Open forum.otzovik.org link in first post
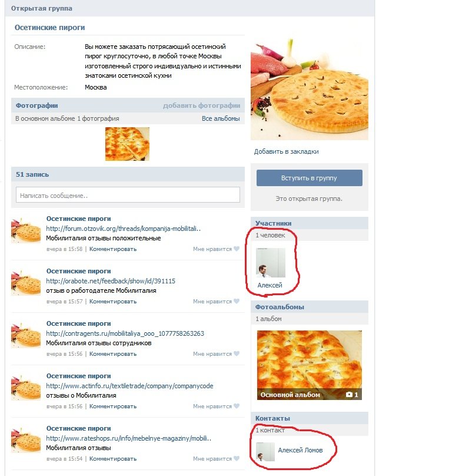 click(124, 229)
